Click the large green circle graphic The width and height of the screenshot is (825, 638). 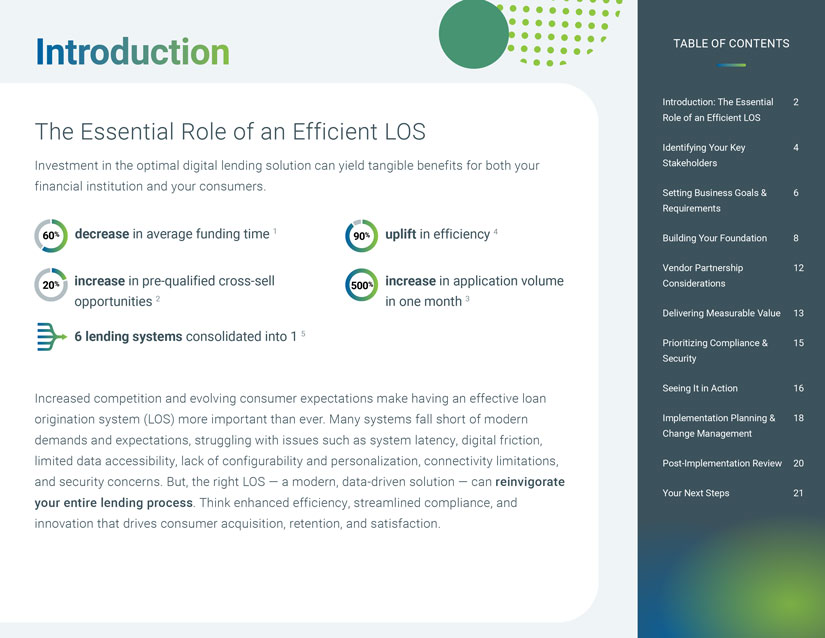(474, 34)
